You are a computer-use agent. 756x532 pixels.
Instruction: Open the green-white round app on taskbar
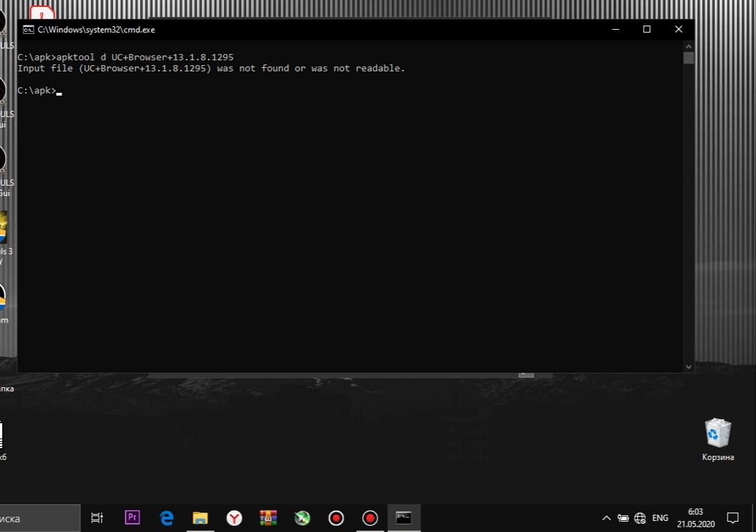(302, 518)
